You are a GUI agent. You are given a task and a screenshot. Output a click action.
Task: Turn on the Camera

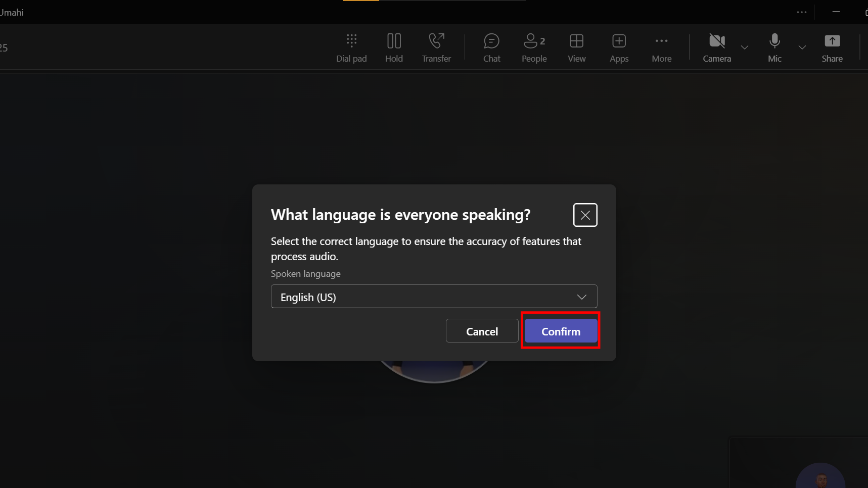(x=716, y=47)
